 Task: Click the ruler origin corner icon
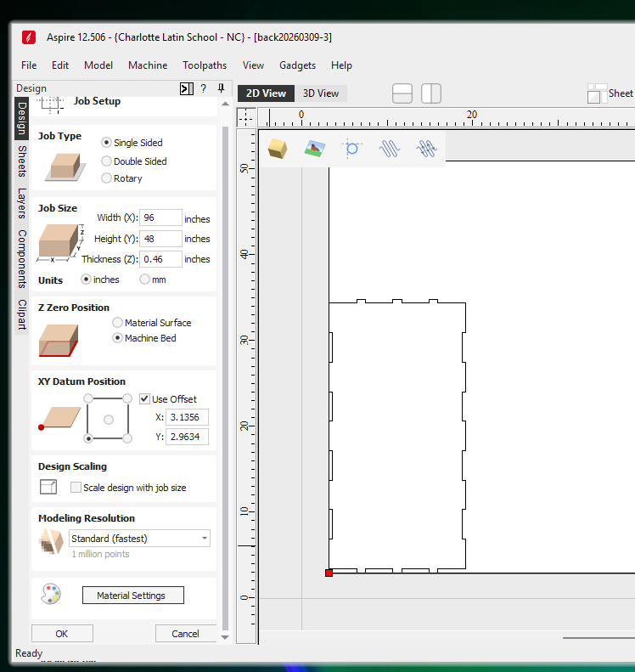(246, 117)
